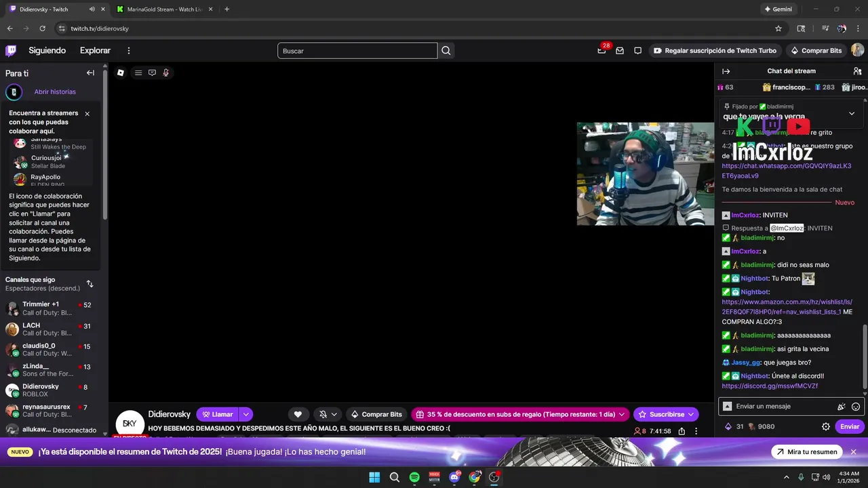
Task: Open the Siguiendo tab
Action: tap(47, 51)
